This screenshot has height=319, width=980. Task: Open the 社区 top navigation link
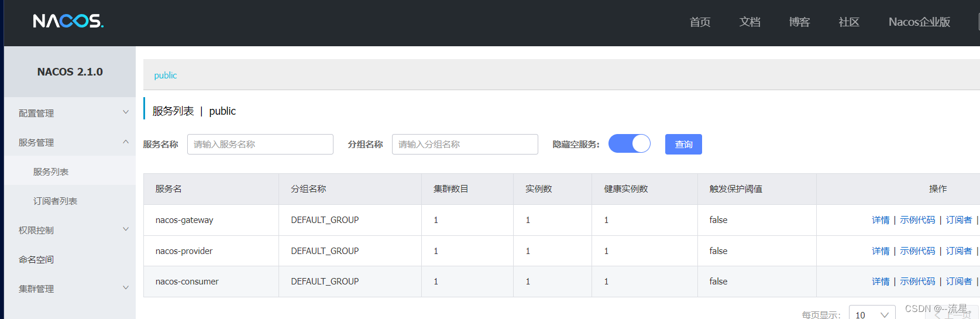click(x=849, y=22)
